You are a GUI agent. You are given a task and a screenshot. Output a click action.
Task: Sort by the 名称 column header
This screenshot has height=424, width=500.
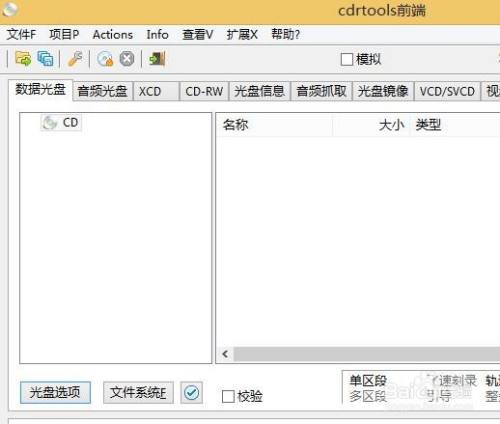(274, 125)
